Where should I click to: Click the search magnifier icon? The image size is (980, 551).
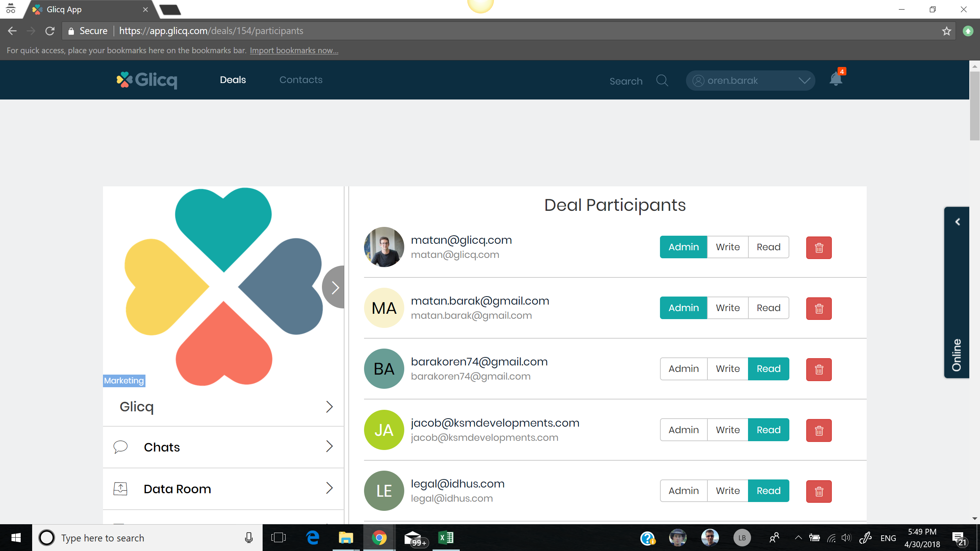pos(662,80)
